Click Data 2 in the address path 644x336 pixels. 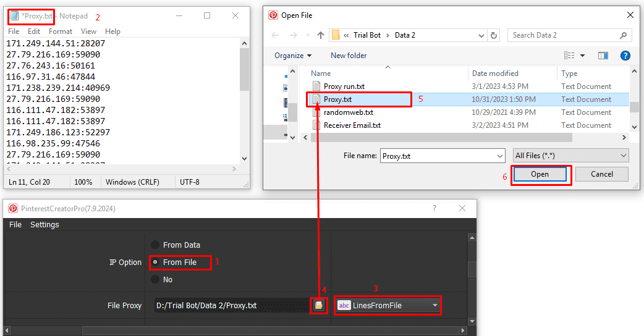[x=405, y=35]
